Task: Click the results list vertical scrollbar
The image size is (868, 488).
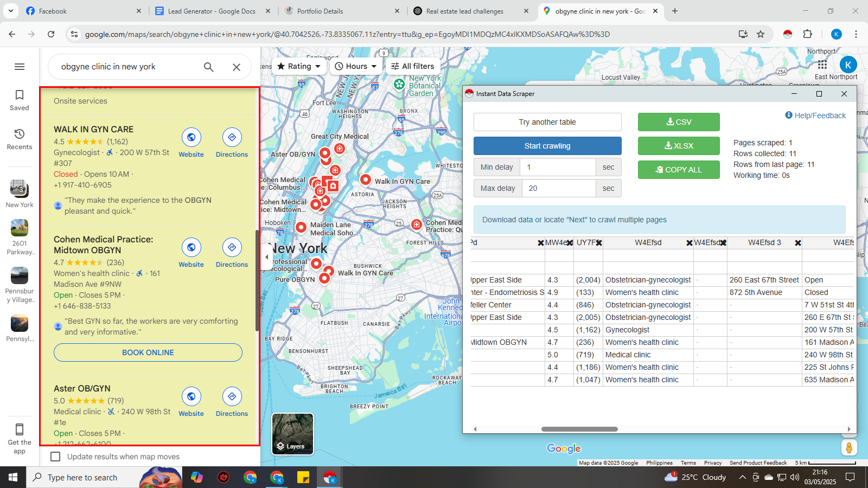Action: pos(257,280)
